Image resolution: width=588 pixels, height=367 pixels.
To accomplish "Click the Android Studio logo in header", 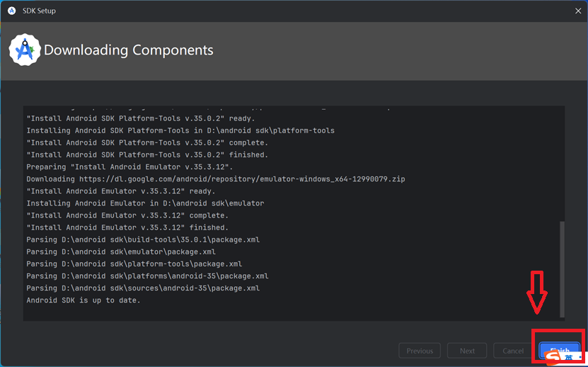I will [25, 50].
